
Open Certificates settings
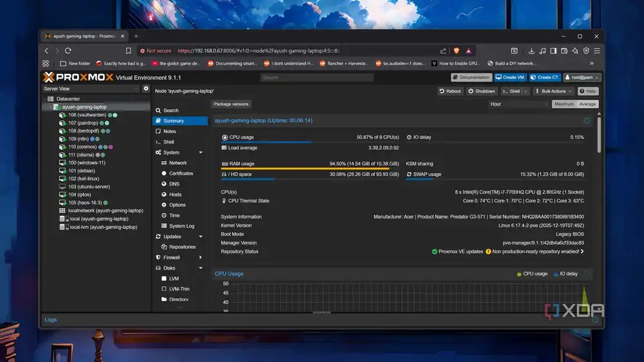[180, 173]
